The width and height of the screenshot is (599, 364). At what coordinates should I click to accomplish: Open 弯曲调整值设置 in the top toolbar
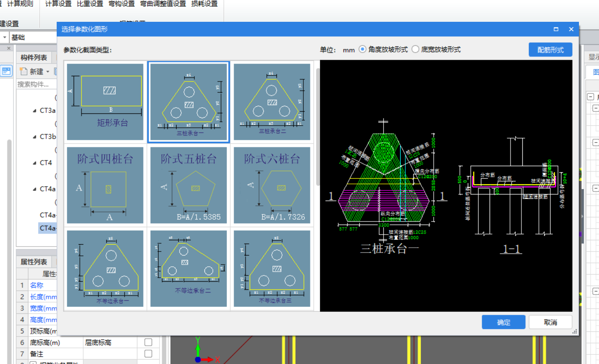(x=163, y=4)
